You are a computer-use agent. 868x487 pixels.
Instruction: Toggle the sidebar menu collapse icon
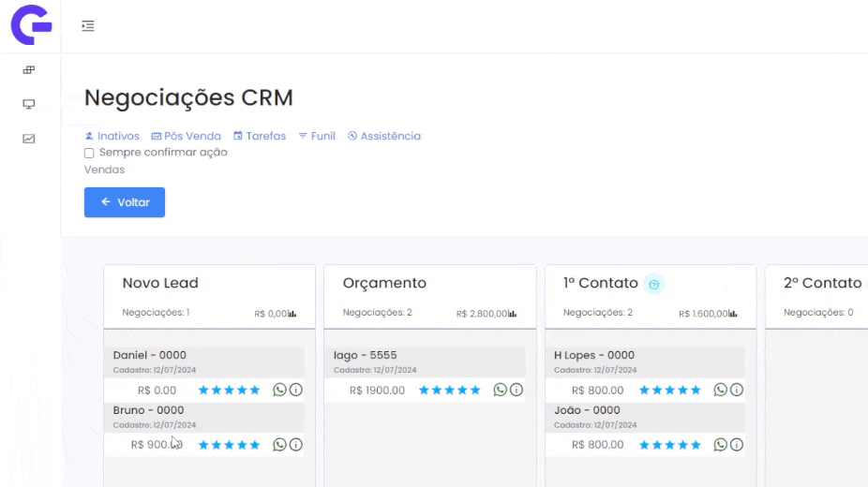click(88, 26)
